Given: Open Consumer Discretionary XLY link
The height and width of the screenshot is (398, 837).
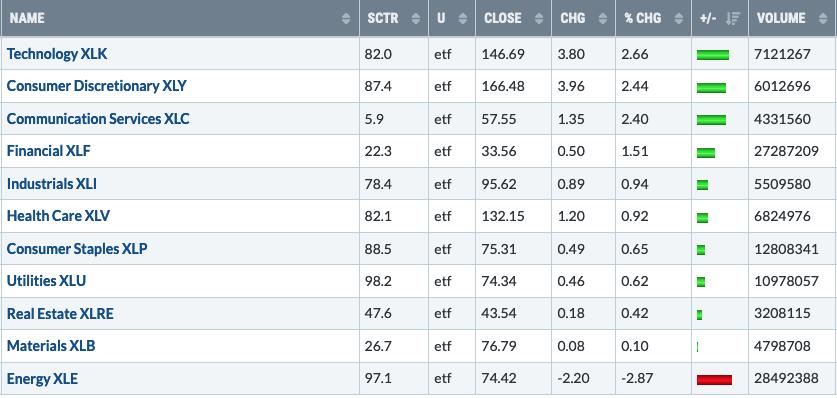Looking at the screenshot, I should 97,86.
